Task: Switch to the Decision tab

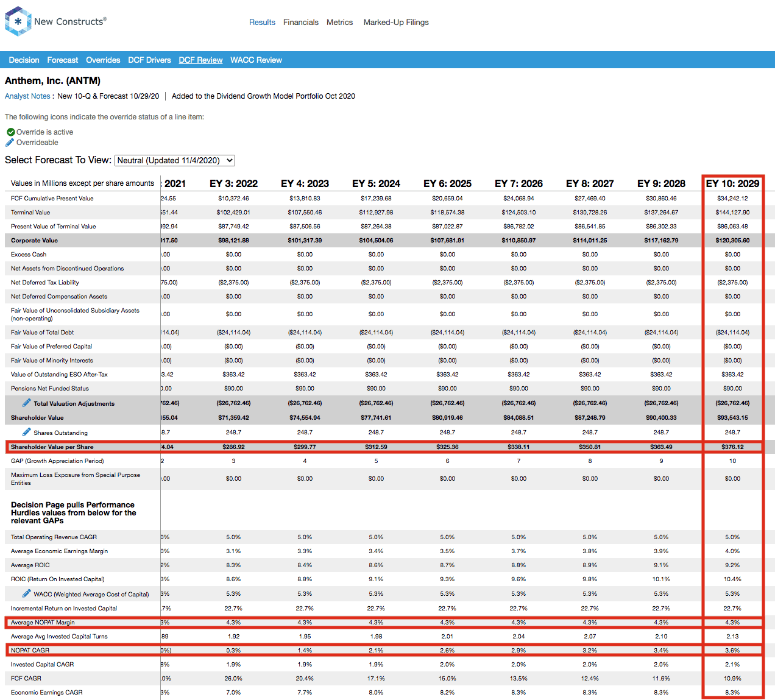Action: pos(24,60)
